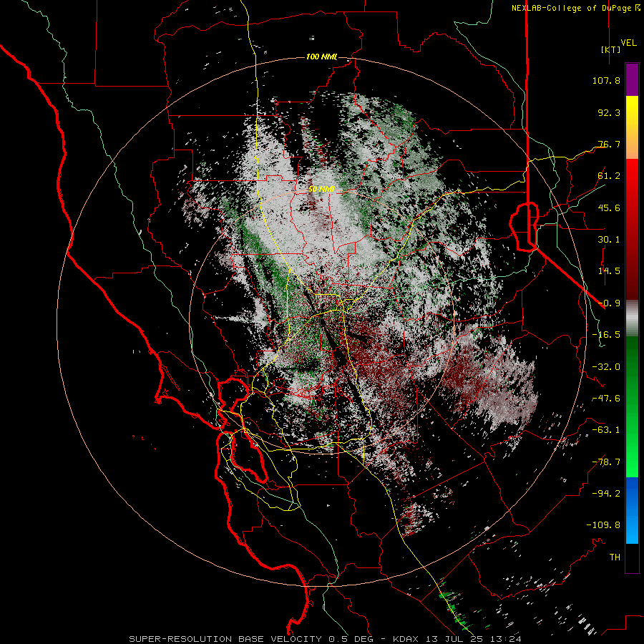This screenshot has height=644, width=644.
Task: Click the 30.1 velocity scale value
Action: click(609, 240)
